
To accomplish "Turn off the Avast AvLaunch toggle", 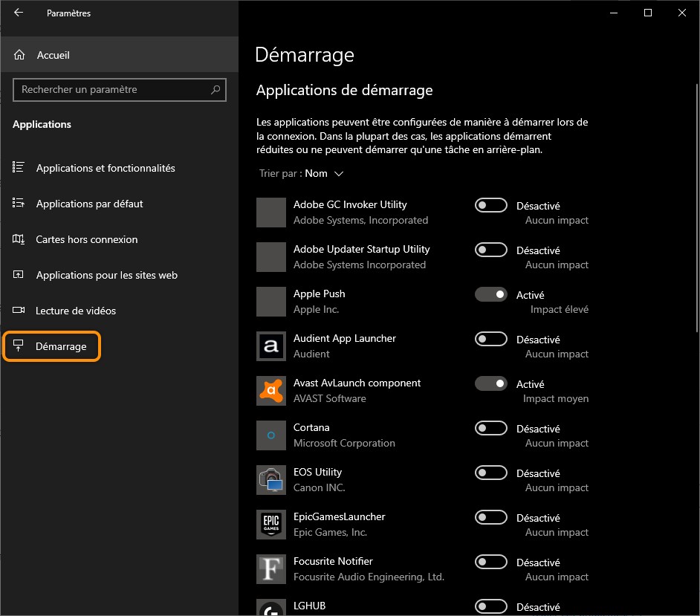I will 490,383.
